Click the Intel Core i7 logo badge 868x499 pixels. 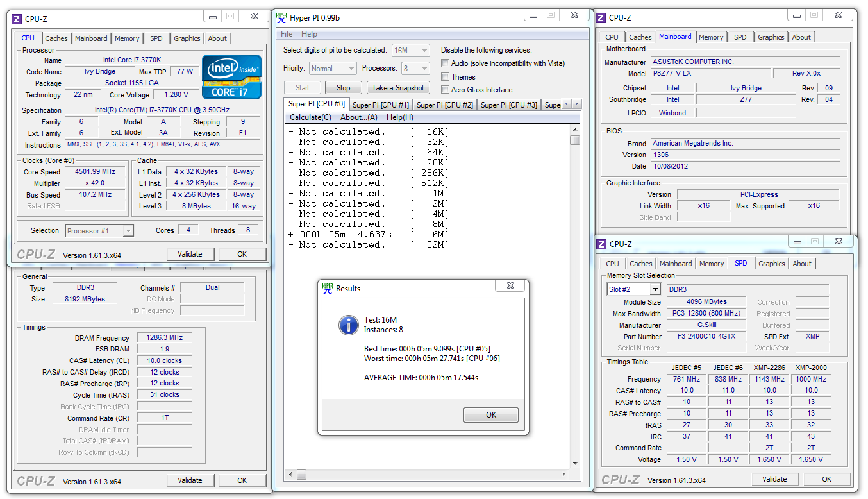click(231, 77)
